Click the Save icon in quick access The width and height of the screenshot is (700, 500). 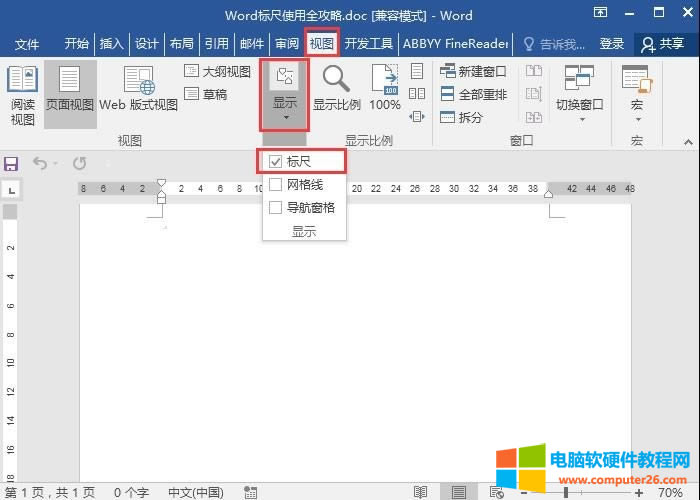[x=12, y=163]
